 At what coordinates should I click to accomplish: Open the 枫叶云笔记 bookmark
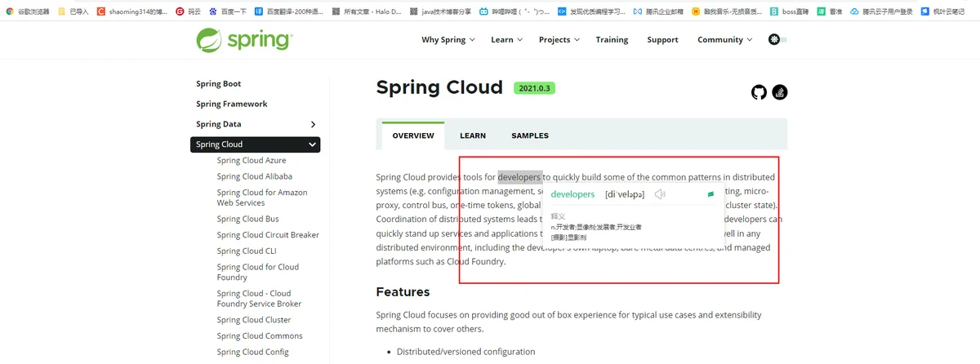pos(942,11)
